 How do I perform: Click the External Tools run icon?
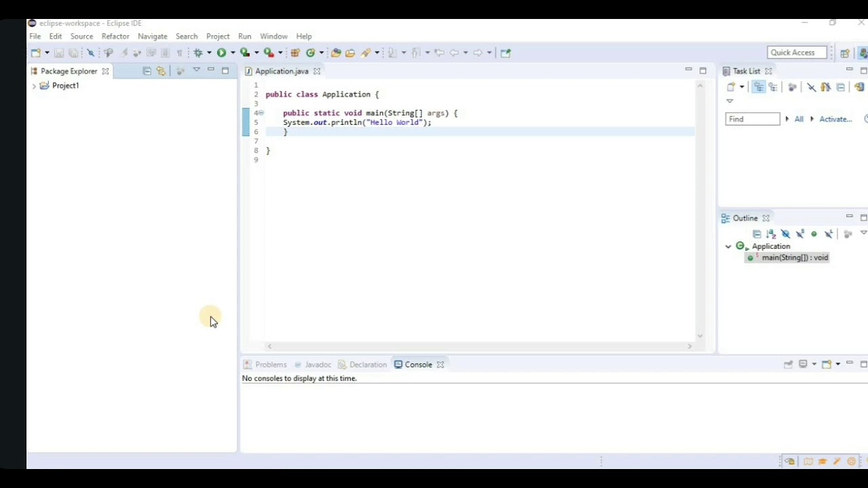pos(269,53)
